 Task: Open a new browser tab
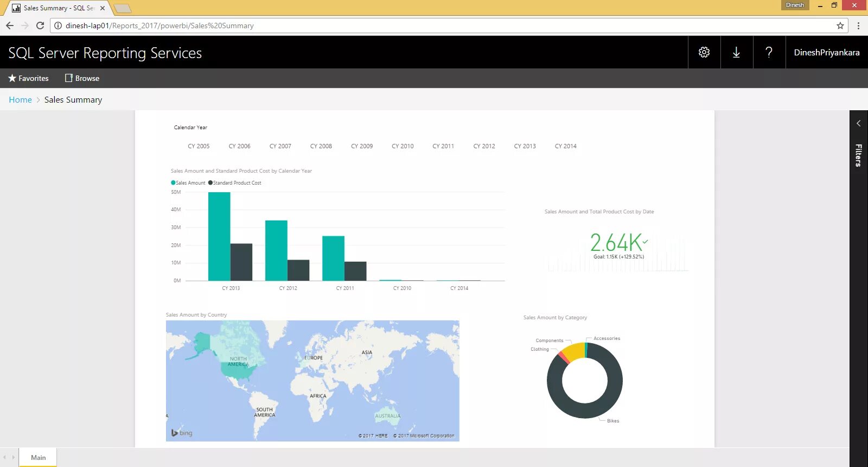click(x=123, y=8)
